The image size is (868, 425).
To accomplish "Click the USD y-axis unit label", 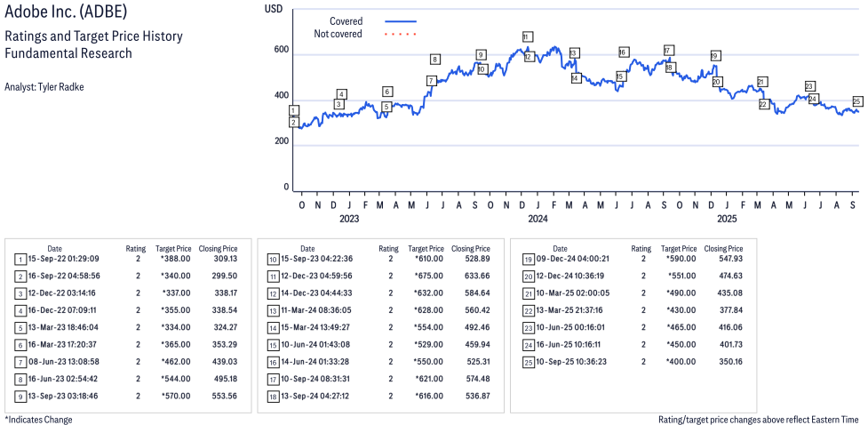I will 274,8.
